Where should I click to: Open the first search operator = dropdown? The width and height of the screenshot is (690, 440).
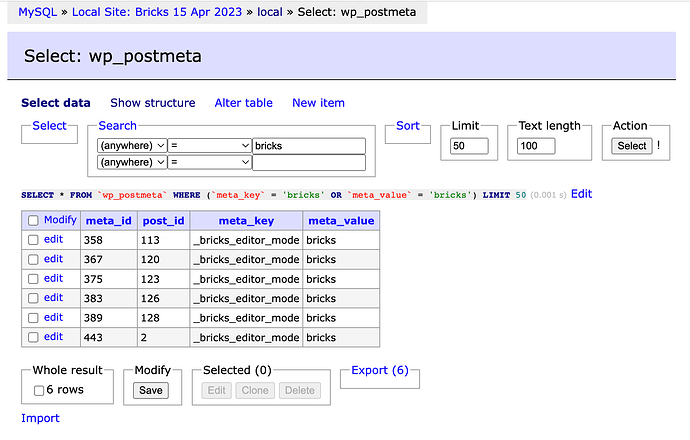point(209,146)
